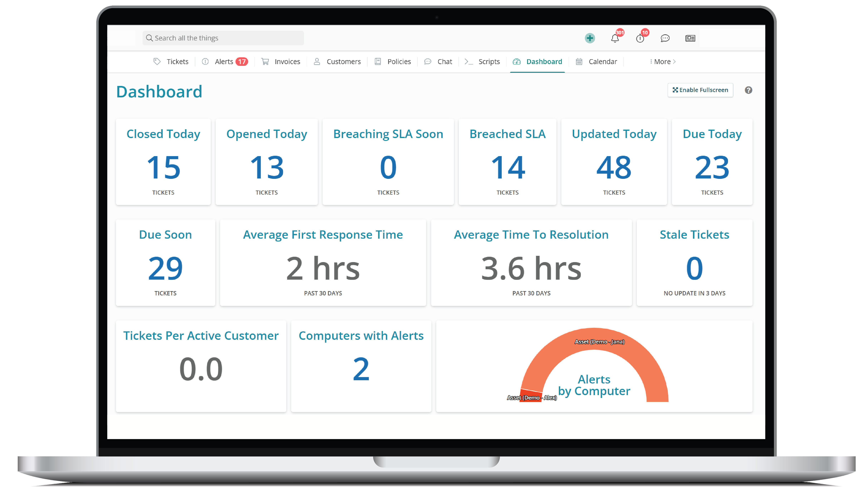The image size is (868, 495).
Task: Click the Chat speech bubble nav icon
Action: pyautogui.click(x=428, y=62)
